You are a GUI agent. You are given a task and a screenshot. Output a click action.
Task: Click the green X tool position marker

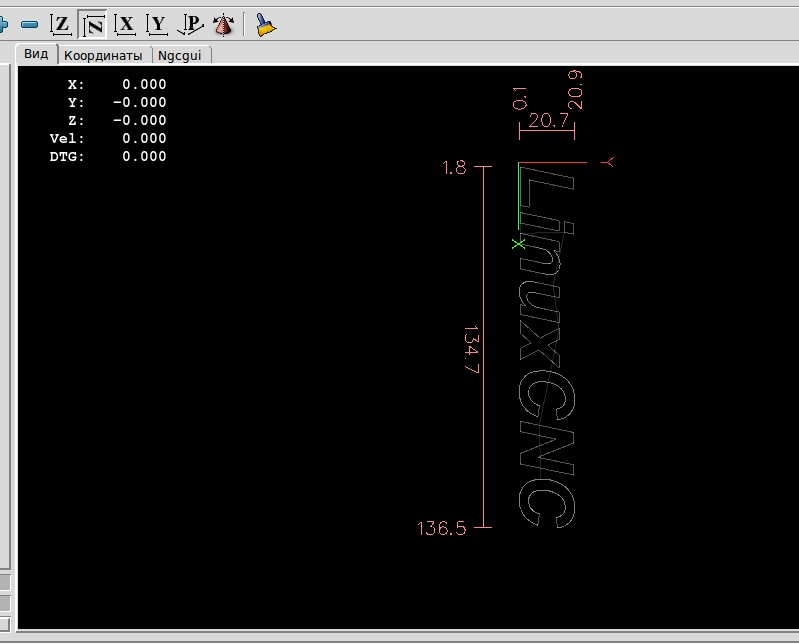coord(518,244)
